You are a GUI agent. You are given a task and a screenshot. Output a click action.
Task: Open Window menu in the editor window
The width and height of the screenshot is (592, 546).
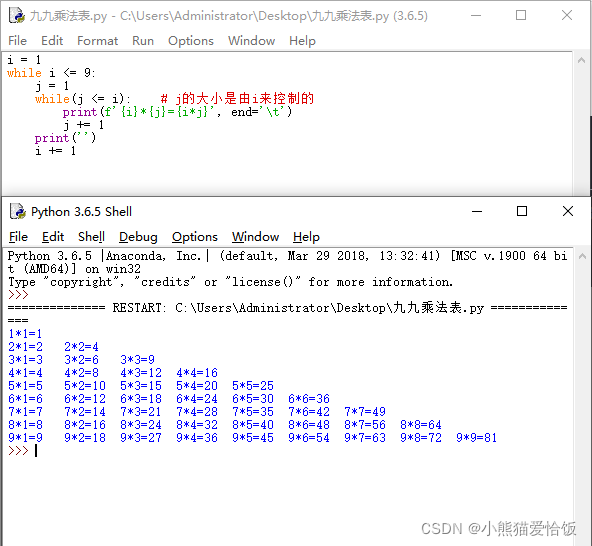coord(251,40)
